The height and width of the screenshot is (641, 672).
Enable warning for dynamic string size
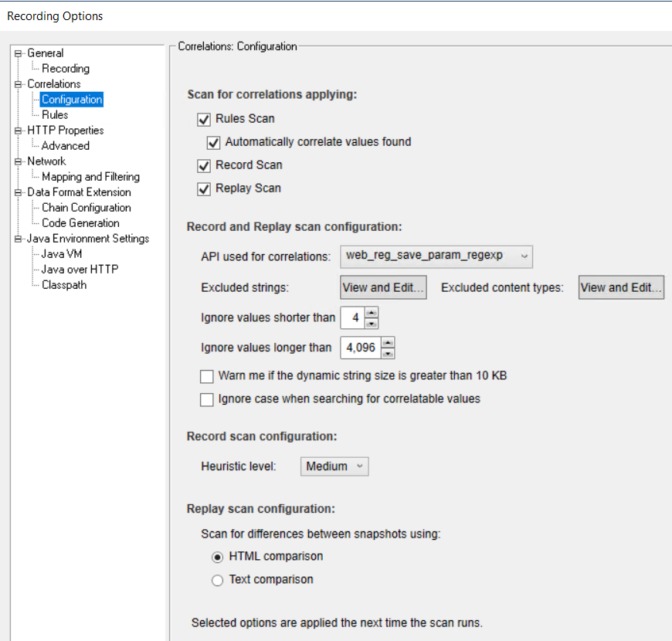[x=206, y=376]
